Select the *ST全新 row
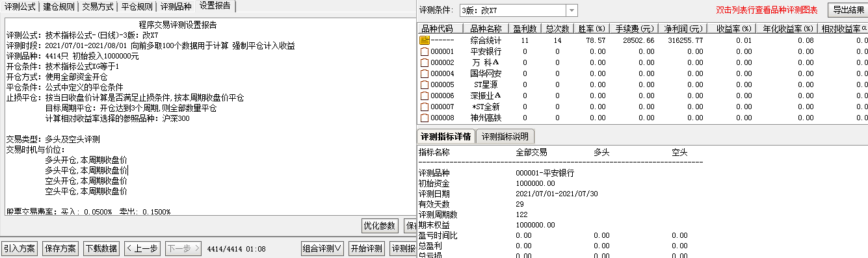Image resolution: width=868 pixels, height=258 pixels. (642, 107)
